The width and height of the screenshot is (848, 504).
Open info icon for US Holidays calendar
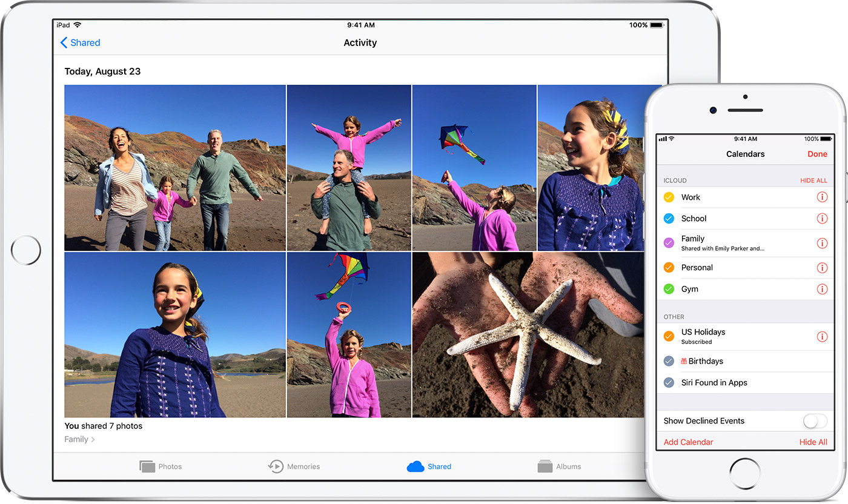coord(822,336)
